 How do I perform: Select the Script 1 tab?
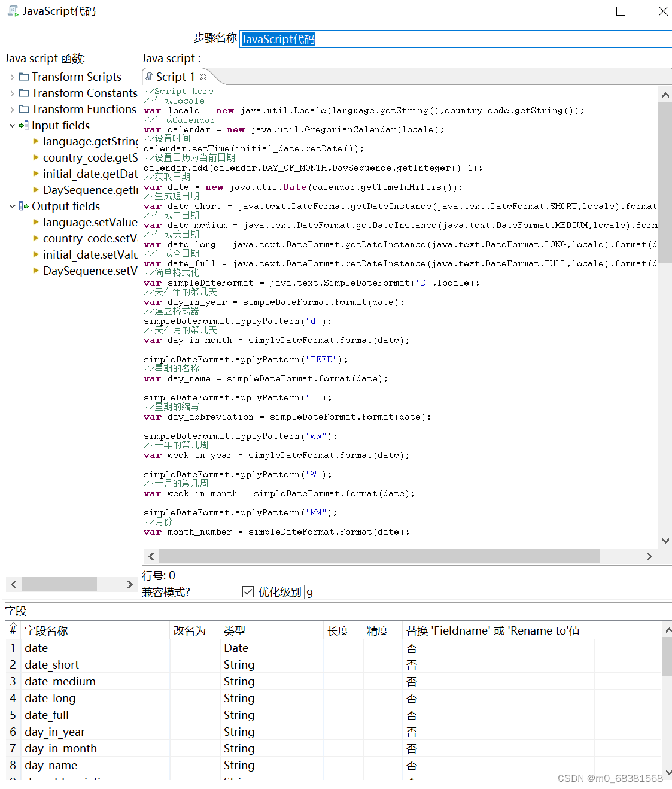coord(175,77)
